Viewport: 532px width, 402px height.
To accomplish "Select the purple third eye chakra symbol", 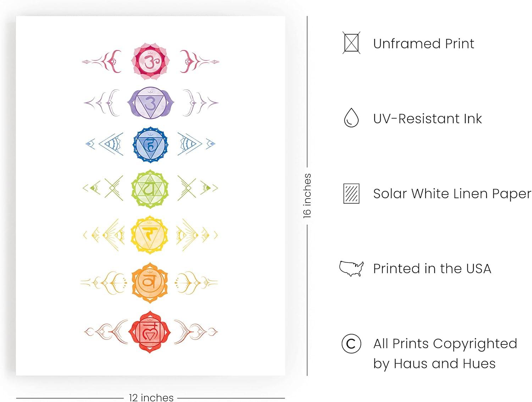I will pos(150,103).
